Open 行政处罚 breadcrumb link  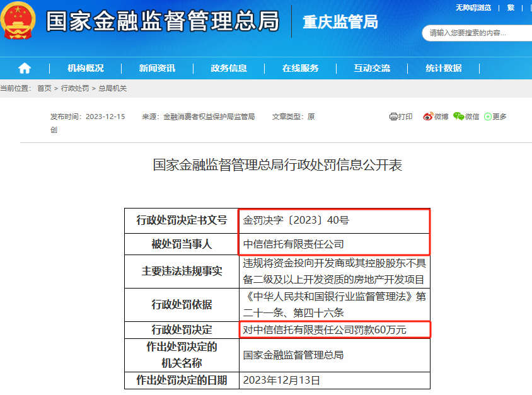pyautogui.click(x=74, y=88)
